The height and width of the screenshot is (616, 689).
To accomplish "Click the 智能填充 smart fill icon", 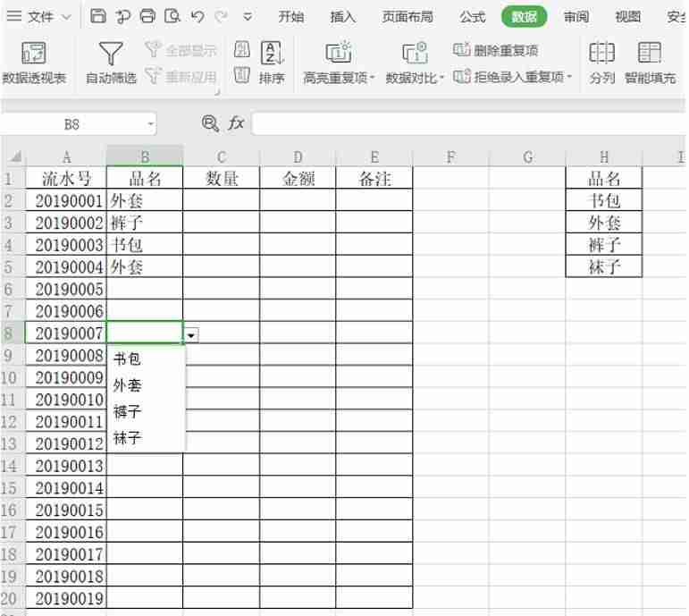I will 650,63.
